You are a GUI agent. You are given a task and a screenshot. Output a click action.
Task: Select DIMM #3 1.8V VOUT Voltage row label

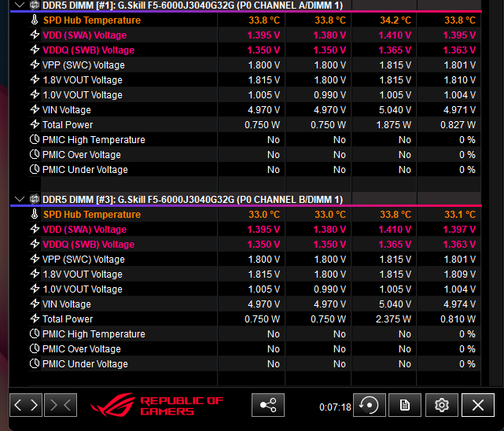click(83, 274)
